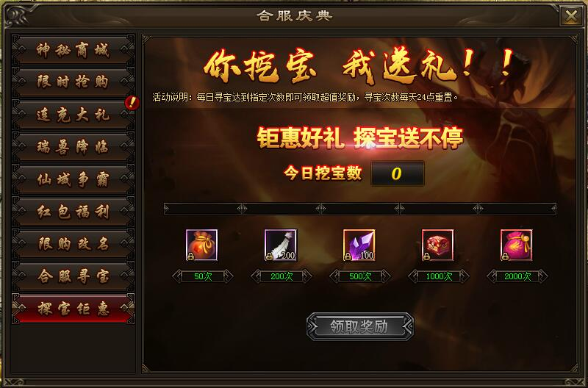Open the 连充大礼 tab
The height and width of the screenshot is (388, 588).
coord(73,115)
